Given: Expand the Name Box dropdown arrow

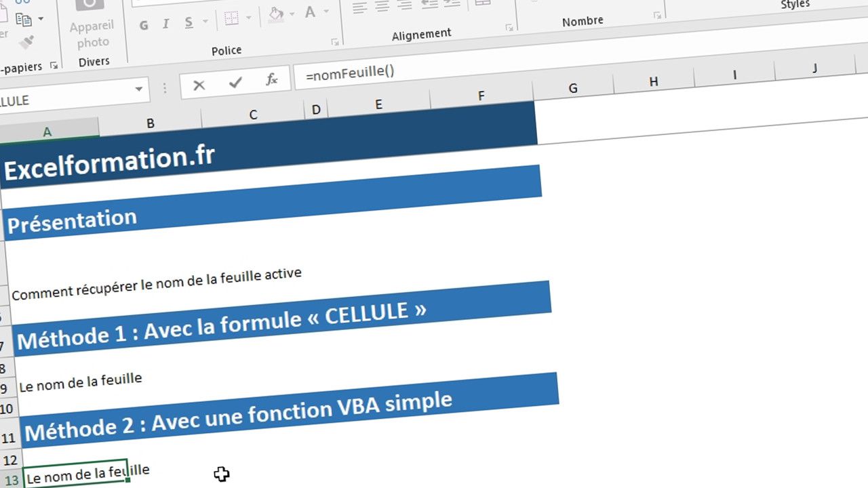Looking at the screenshot, I should point(139,89).
